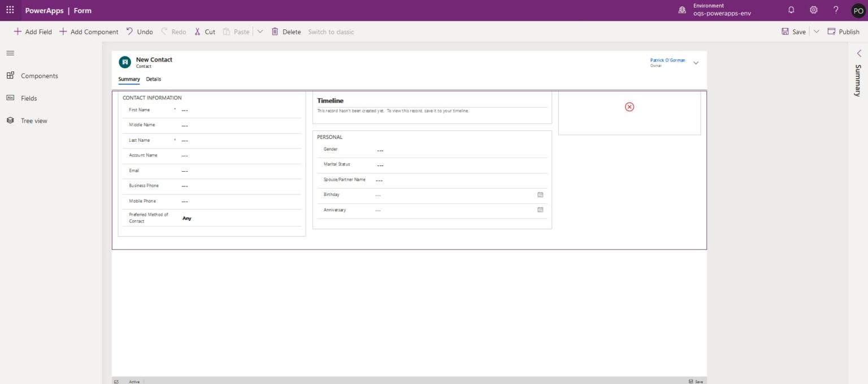Open the Save options dropdown arrow

(x=816, y=32)
